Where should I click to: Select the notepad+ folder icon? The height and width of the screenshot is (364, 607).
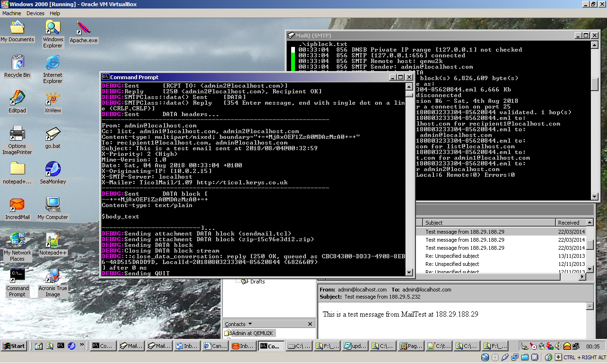tap(17, 173)
